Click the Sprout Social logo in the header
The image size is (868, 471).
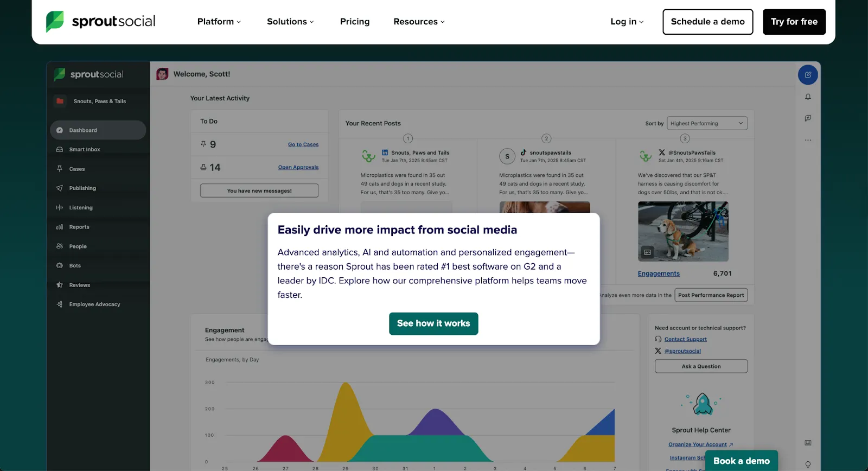click(x=101, y=22)
